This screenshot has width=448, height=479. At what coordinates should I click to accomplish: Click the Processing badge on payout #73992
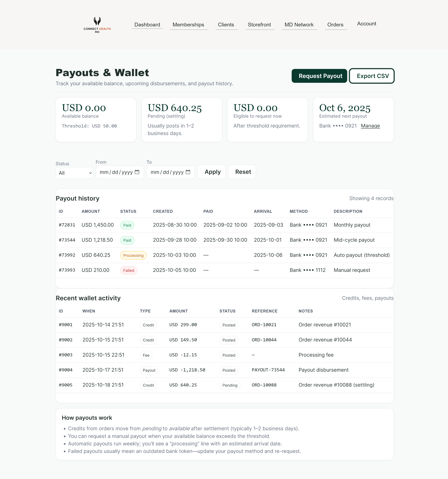coord(133,255)
